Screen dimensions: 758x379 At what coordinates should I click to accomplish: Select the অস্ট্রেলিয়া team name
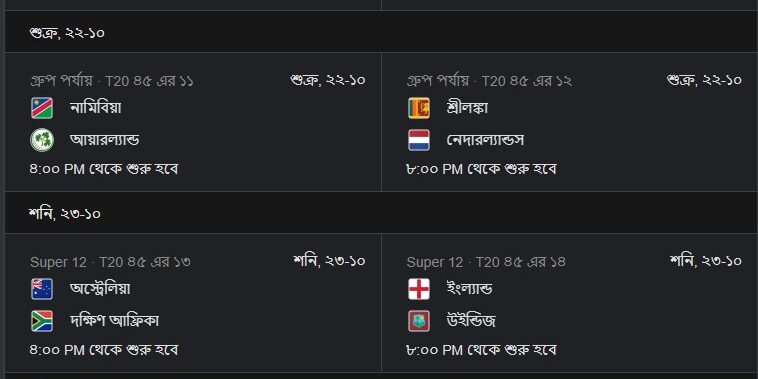101,289
